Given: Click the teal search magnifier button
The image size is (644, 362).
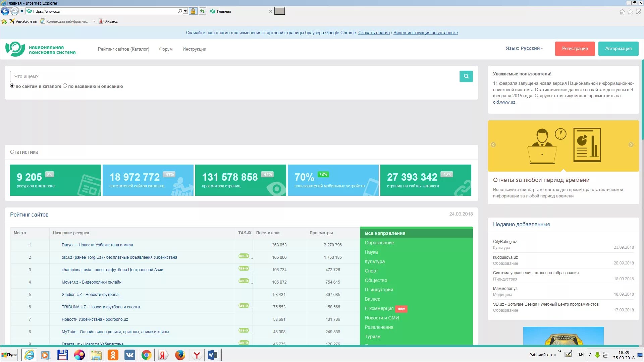Looking at the screenshot, I should coord(466,76).
